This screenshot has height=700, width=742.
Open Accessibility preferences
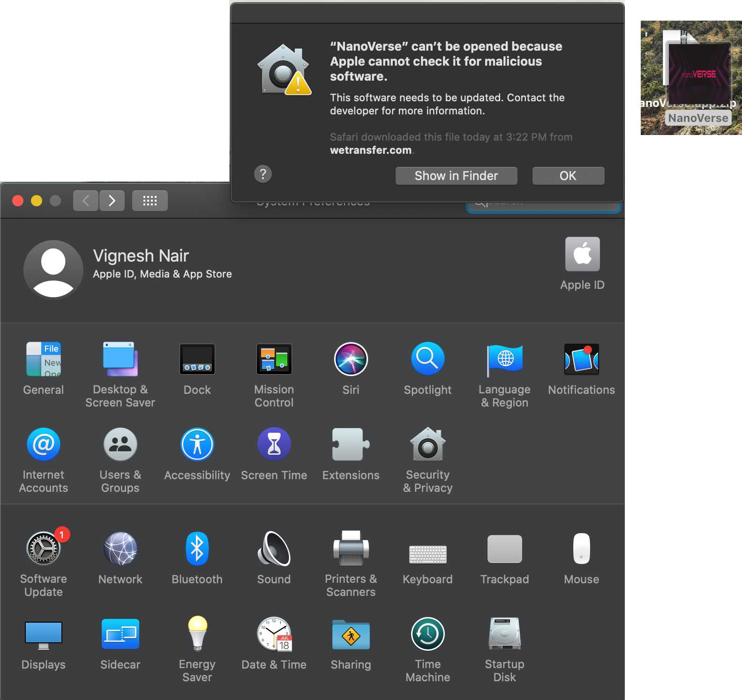pyautogui.click(x=197, y=444)
